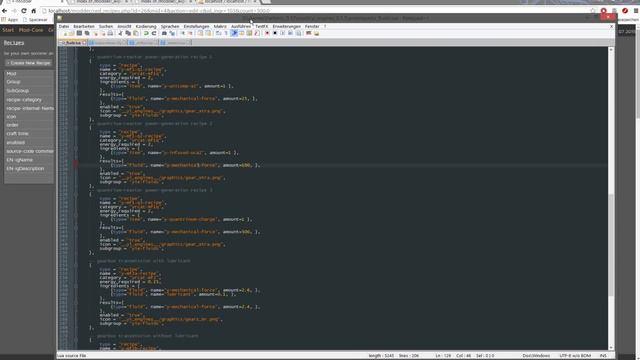Screen dimensions: 640x360
Task: Open the TextFX menu
Action: pos(262,27)
